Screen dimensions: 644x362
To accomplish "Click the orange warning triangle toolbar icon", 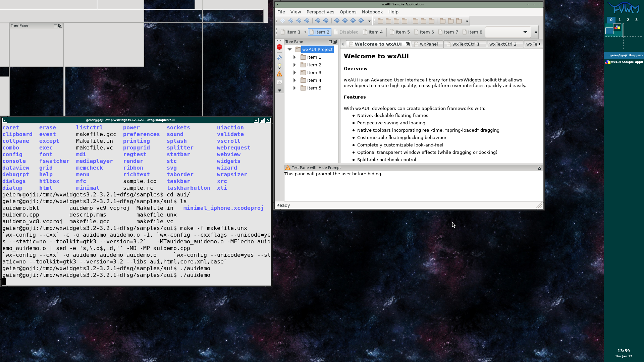I will pyautogui.click(x=279, y=74).
